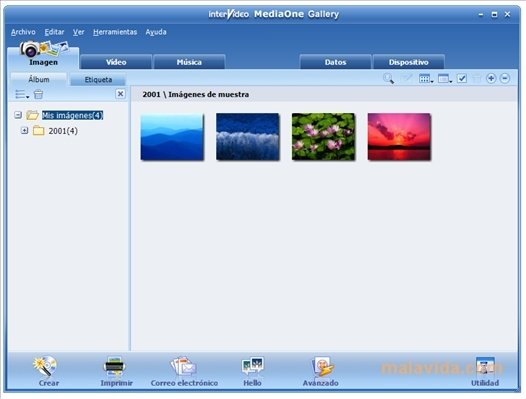526x399 pixels.
Task: Select the water lilies thumbnail
Action: coord(323,137)
